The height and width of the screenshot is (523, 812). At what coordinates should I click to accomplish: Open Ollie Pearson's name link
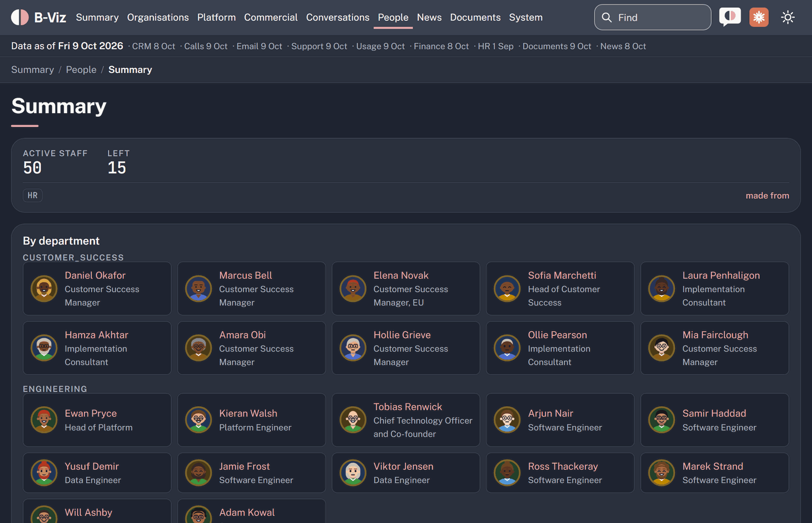(557, 335)
